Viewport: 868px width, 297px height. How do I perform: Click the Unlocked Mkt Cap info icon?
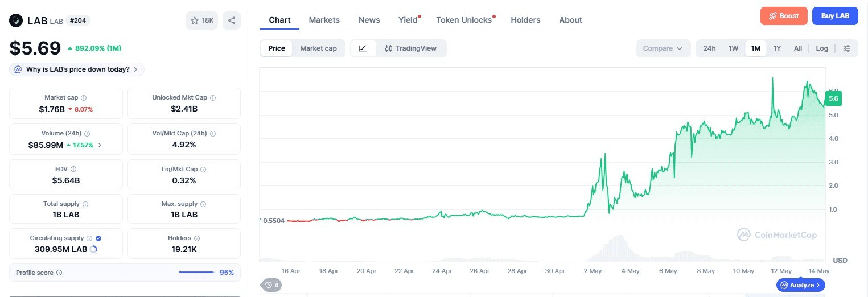tap(213, 98)
